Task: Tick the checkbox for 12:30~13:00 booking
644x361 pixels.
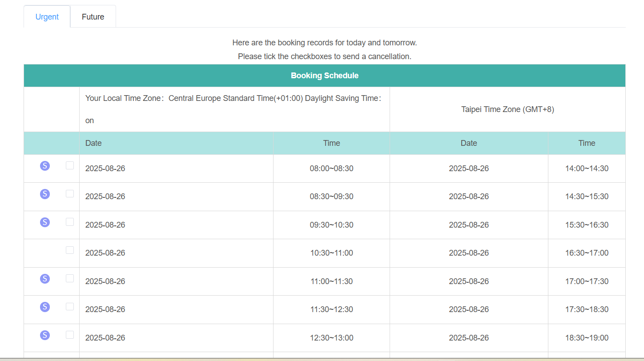Action: click(70, 335)
